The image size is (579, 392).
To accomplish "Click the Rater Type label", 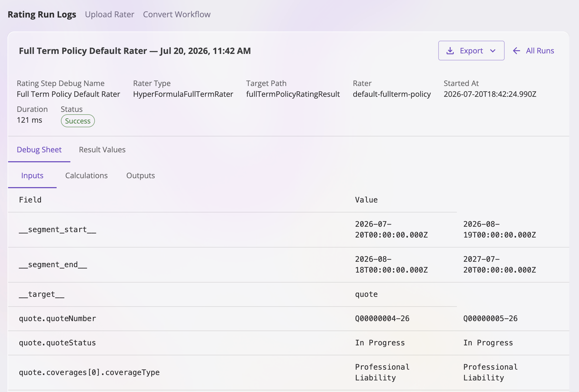I will 152,83.
